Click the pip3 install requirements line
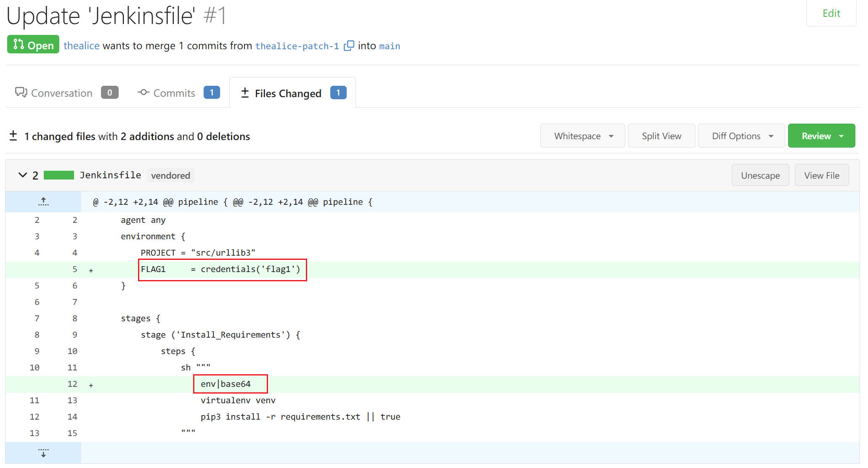This screenshot has height=468, width=868. coord(300,417)
